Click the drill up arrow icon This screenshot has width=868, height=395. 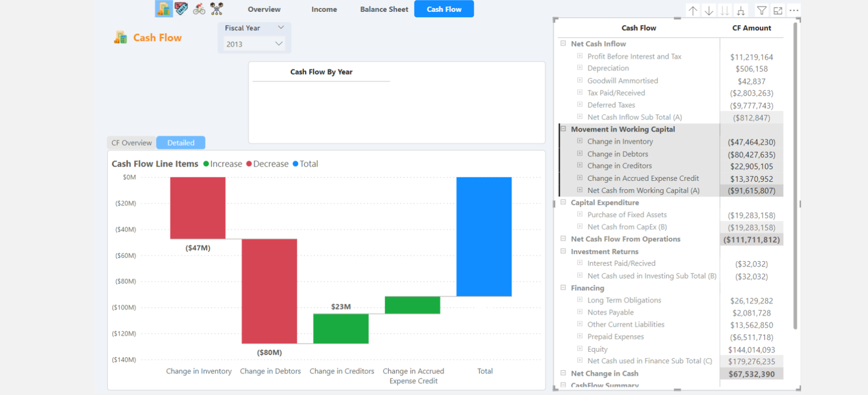pyautogui.click(x=693, y=10)
